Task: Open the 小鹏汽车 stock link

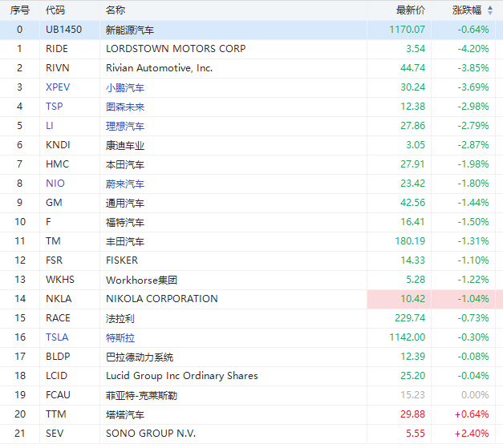Action: (125, 87)
